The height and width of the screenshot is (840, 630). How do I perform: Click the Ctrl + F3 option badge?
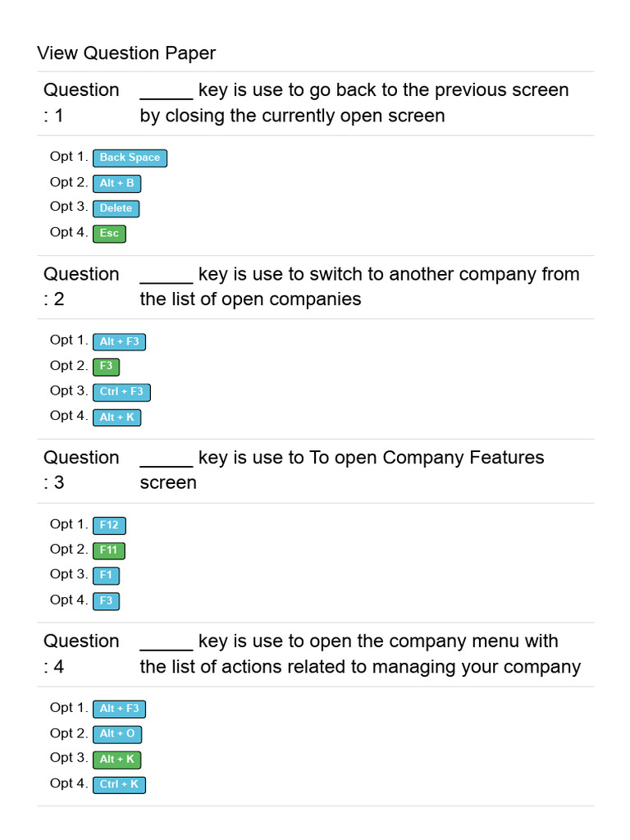pos(121,392)
